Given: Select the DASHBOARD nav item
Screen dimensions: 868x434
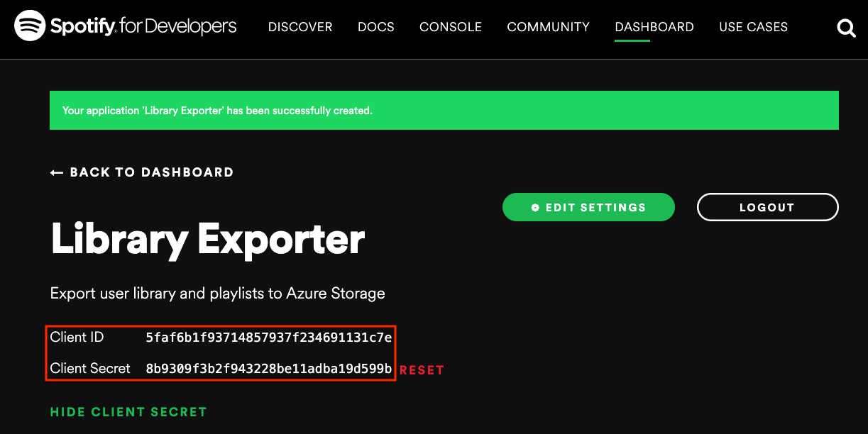Looking at the screenshot, I should (654, 27).
